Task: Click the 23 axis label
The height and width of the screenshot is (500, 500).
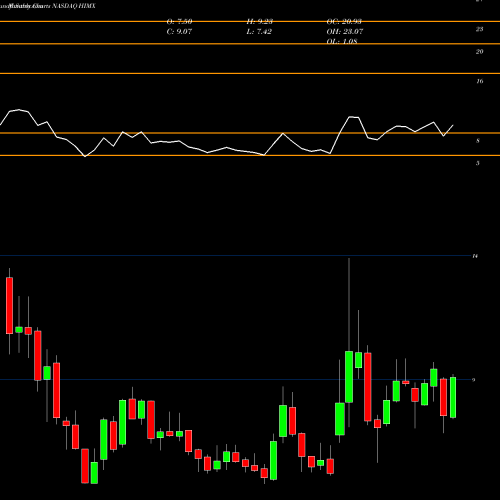Action: click(x=479, y=29)
